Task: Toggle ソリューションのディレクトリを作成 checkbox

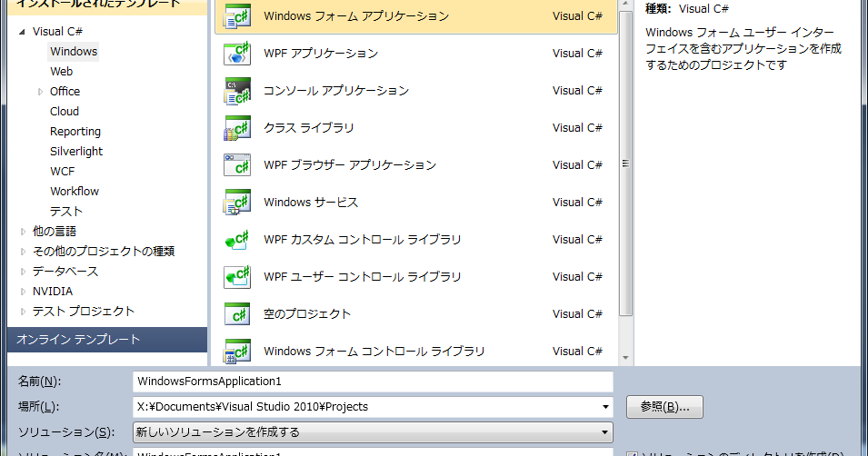Action: pyautogui.click(x=632, y=454)
